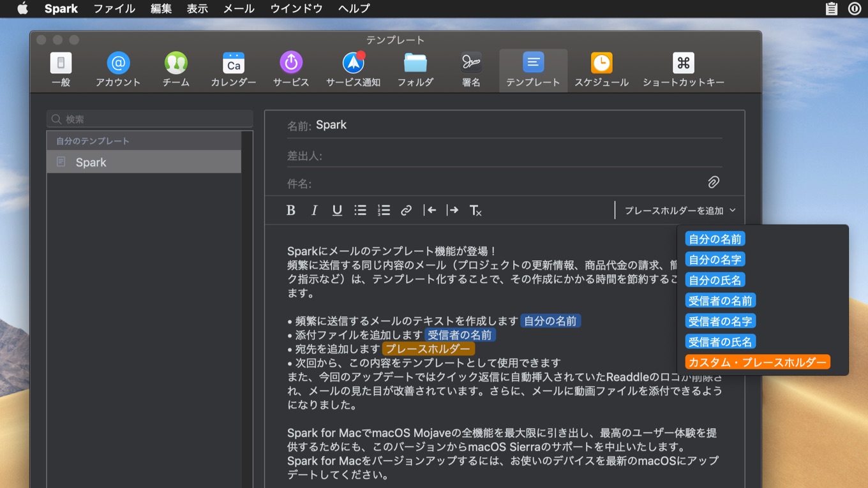Open the ヘルプ menu

354,8
